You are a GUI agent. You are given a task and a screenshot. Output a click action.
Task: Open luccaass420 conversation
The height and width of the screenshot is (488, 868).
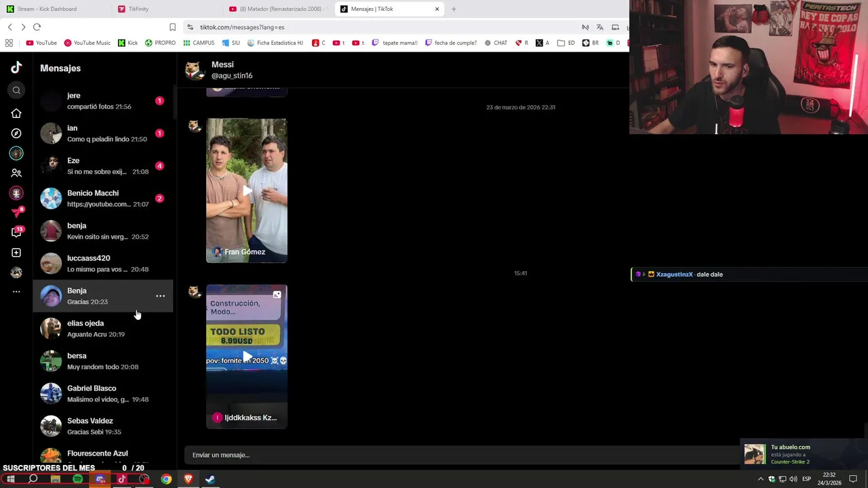tap(103, 264)
